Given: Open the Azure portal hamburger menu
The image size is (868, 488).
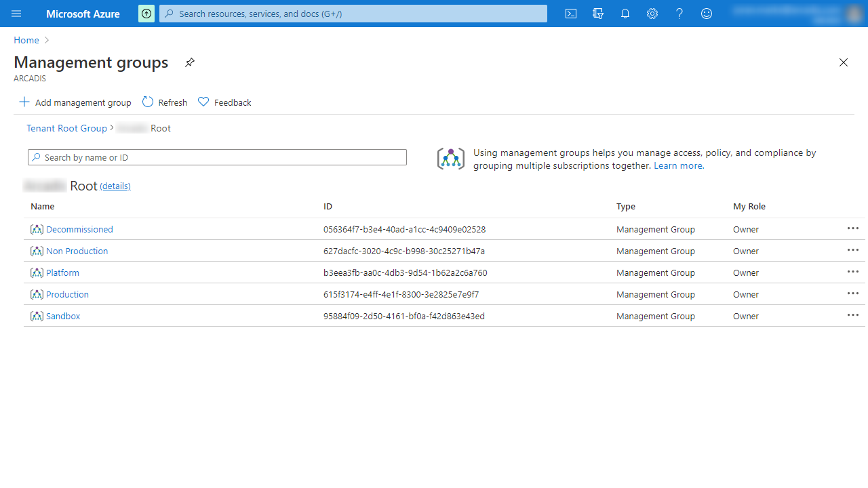Looking at the screenshot, I should click(16, 14).
